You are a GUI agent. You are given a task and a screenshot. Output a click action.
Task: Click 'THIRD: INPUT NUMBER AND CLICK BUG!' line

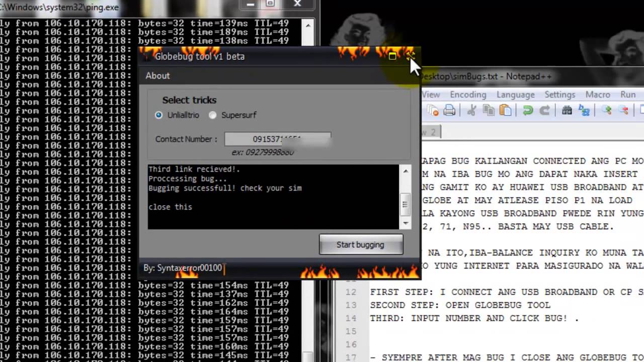474,318
